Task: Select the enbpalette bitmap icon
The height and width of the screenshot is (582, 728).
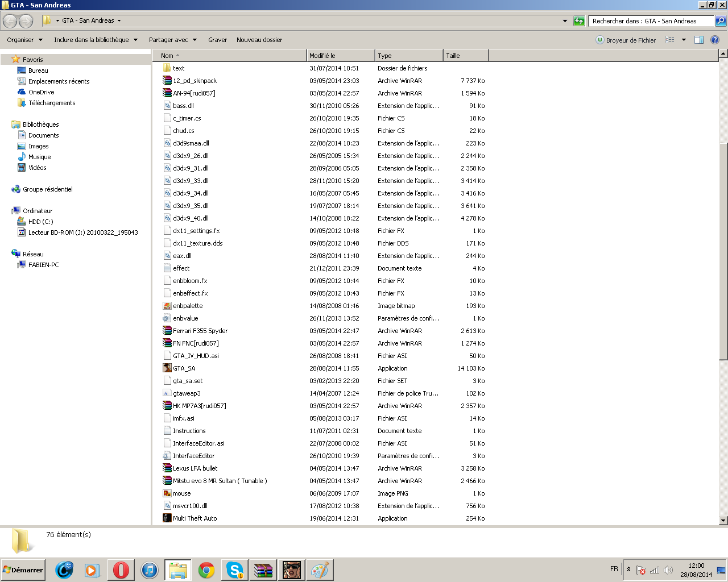Action: coord(167,306)
